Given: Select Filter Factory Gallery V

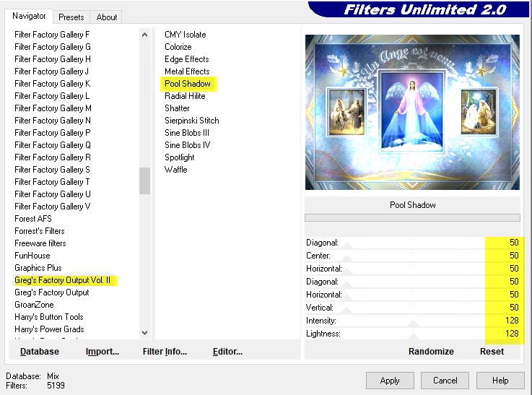Looking at the screenshot, I should [52, 207].
